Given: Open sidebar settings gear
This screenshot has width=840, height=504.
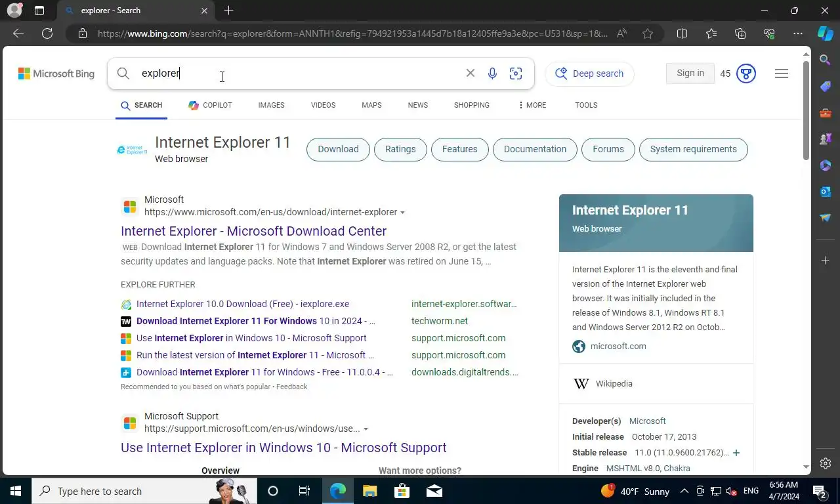Looking at the screenshot, I should tap(826, 464).
